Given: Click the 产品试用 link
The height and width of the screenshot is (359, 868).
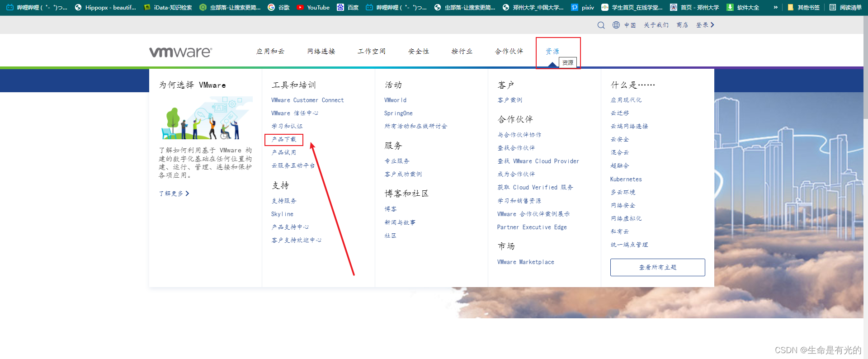Looking at the screenshot, I should (284, 152).
